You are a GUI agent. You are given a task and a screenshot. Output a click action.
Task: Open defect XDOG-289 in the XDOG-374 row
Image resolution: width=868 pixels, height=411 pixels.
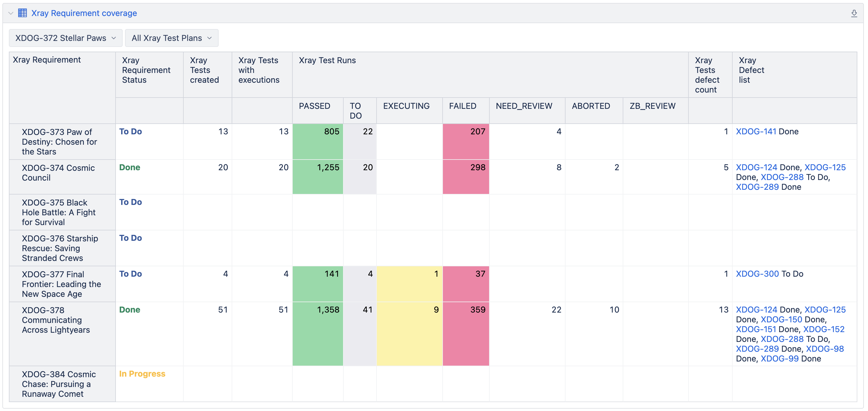tap(758, 187)
